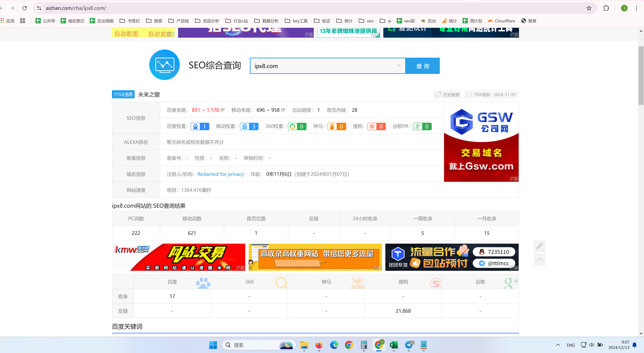Click the 百度来路 851 ~ 1,170 value
Image resolution: width=644 pixels, height=353 pixels.
click(x=206, y=110)
